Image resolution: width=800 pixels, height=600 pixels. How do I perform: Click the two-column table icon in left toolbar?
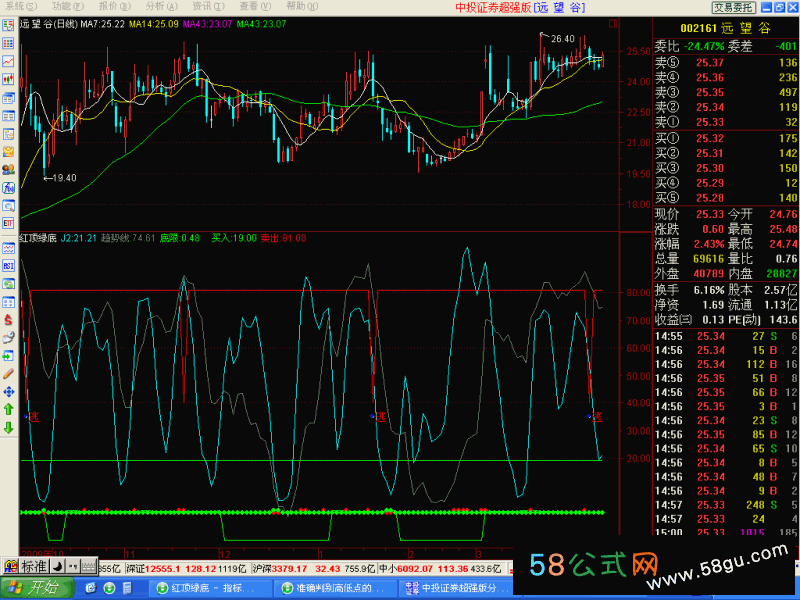(8, 116)
